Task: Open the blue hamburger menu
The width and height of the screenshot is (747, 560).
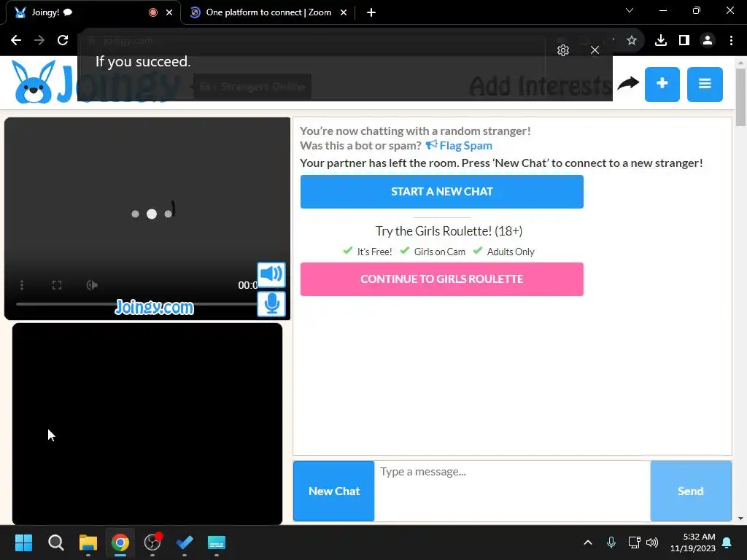Action: pyautogui.click(x=705, y=85)
